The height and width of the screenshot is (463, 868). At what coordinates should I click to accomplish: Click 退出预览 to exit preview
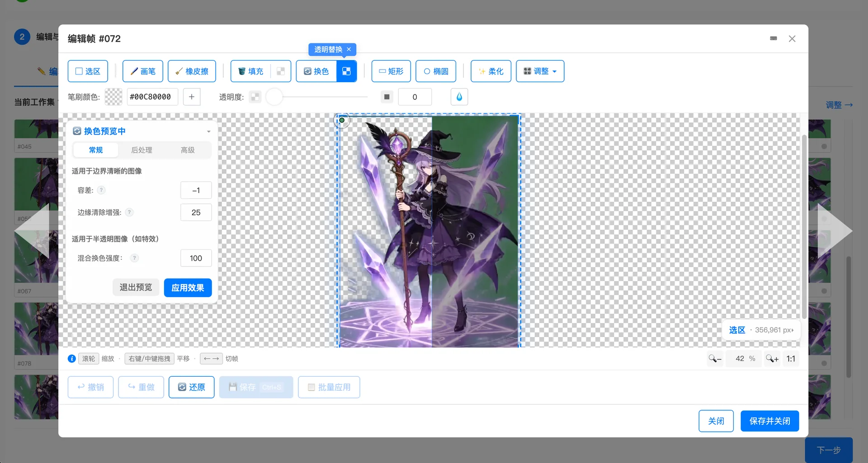[136, 287]
